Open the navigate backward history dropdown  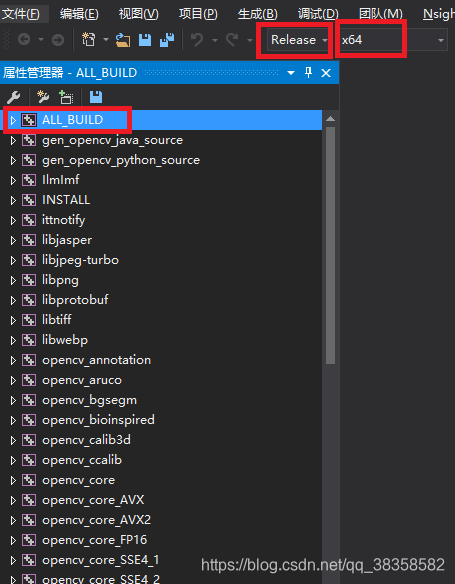41,39
